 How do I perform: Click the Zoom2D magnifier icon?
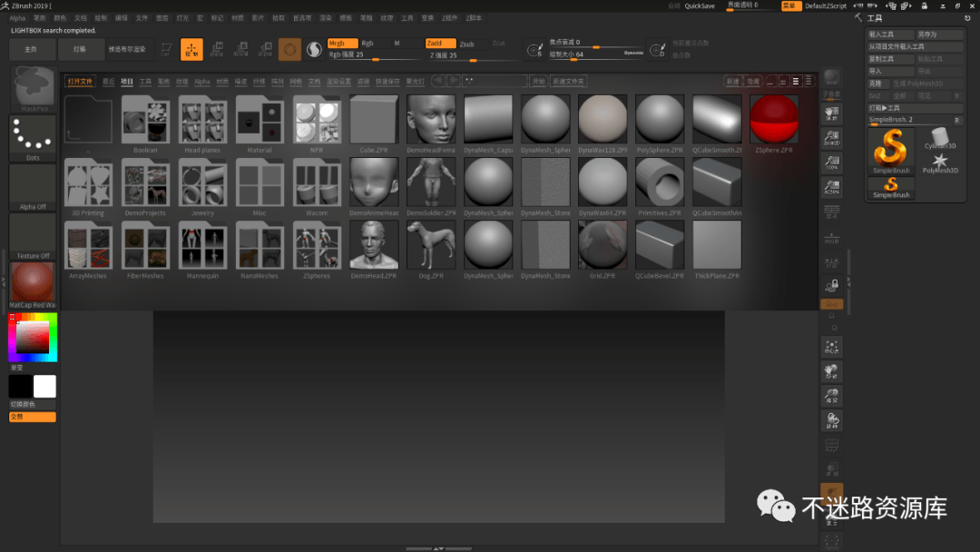point(831,138)
